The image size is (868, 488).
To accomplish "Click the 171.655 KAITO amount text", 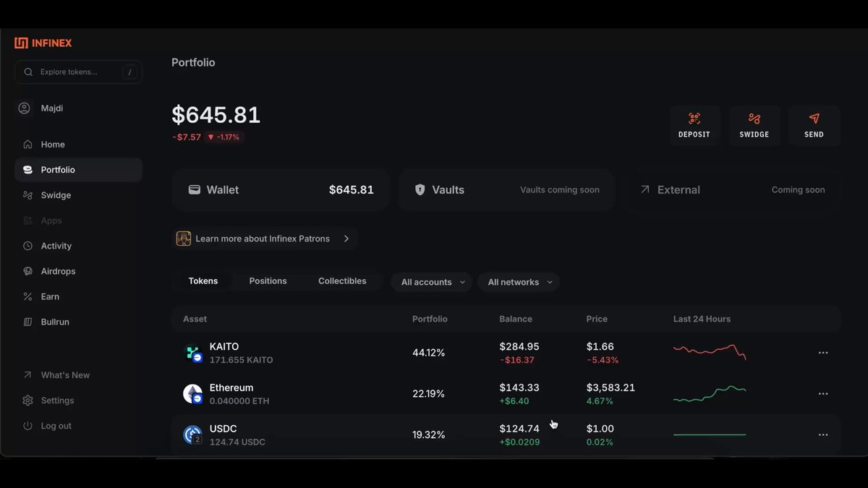I will (x=241, y=360).
